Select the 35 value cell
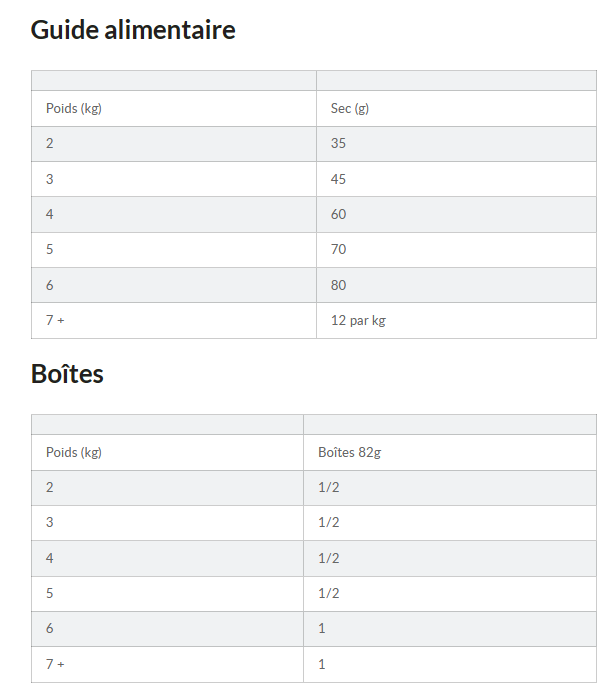The image size is (615, 699). (338, 143)
